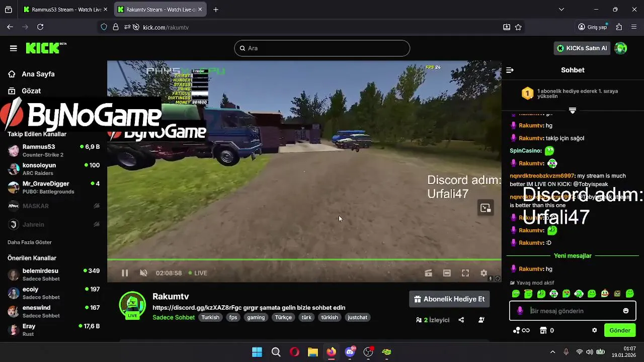644x362 pixels.
Task: Jump to LIVE in the player
Action: pos(198,273)
